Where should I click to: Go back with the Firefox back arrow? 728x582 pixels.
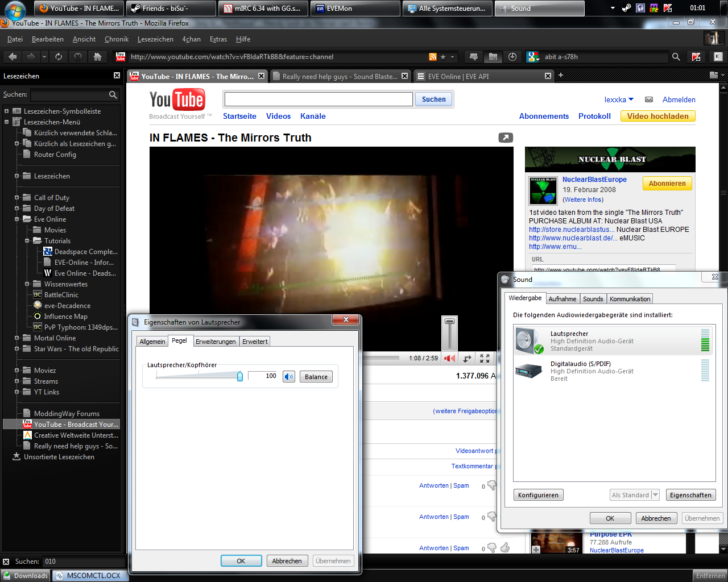(13, 56)
